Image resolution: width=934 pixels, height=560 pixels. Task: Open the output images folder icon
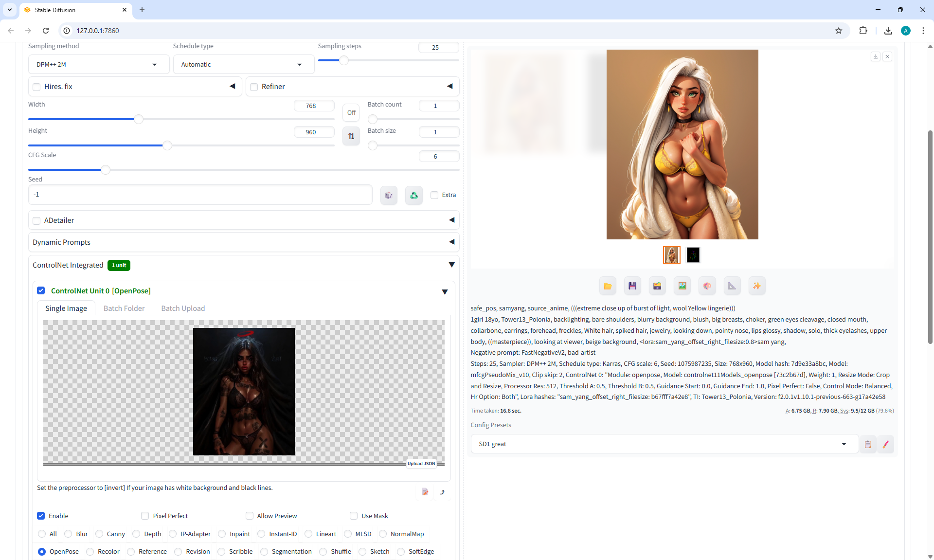tap(608, 286)
